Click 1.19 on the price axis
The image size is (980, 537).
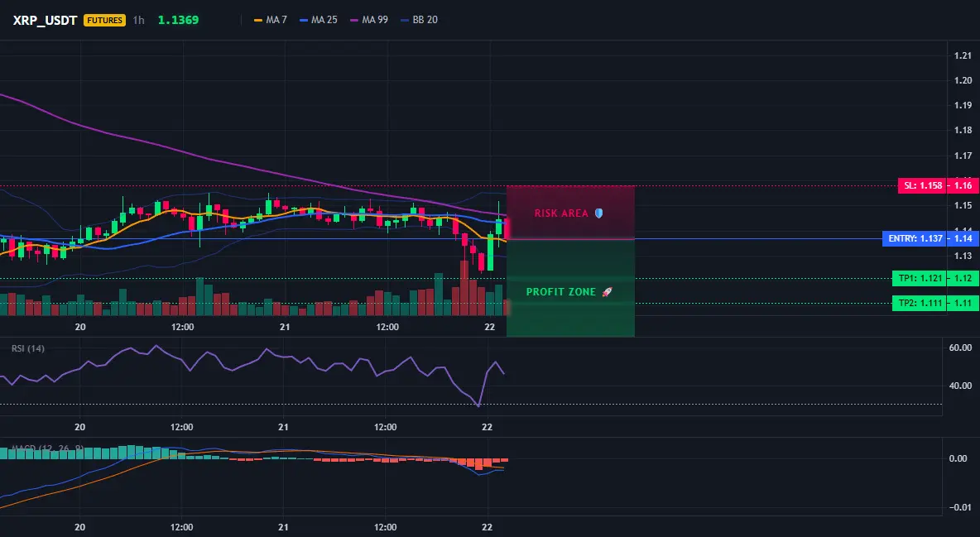963,106
